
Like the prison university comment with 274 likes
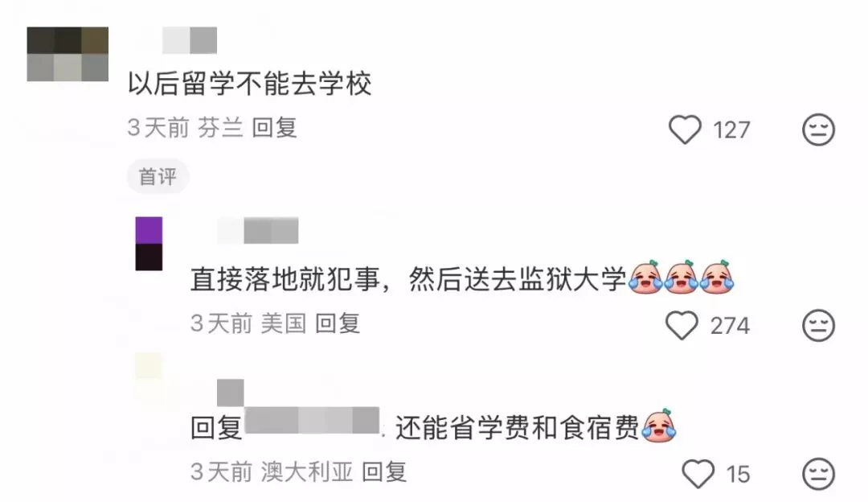coord(682,325)
